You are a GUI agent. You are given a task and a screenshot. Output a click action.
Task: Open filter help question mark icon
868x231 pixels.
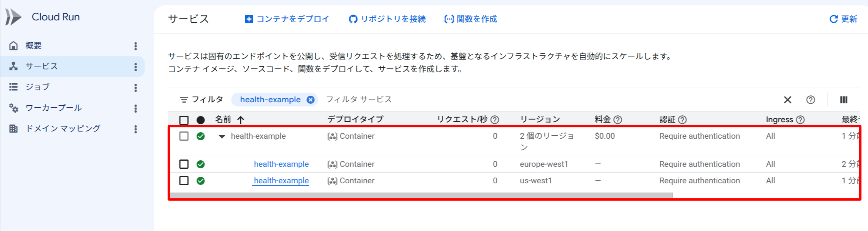(x=811, y=100)
